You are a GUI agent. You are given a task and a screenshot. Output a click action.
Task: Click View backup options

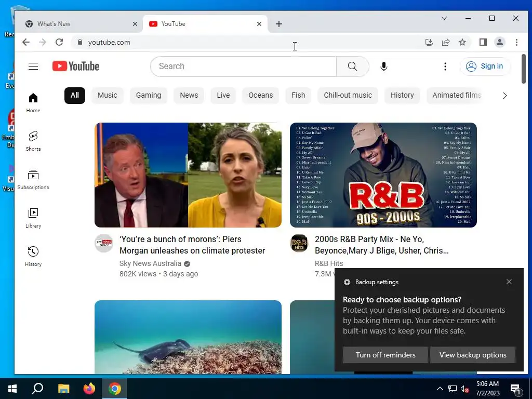pos(473,355)
